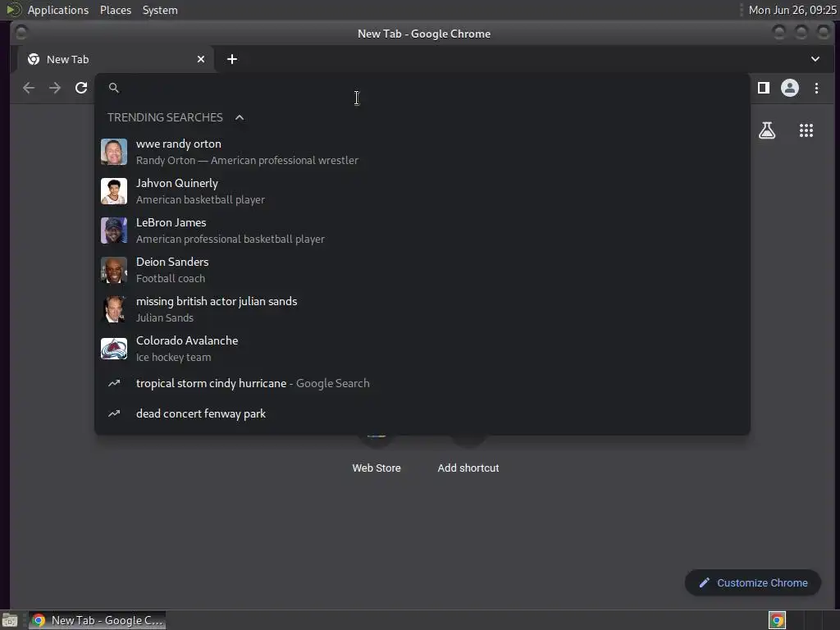Open a new tab with the plus button

(232, 59)
